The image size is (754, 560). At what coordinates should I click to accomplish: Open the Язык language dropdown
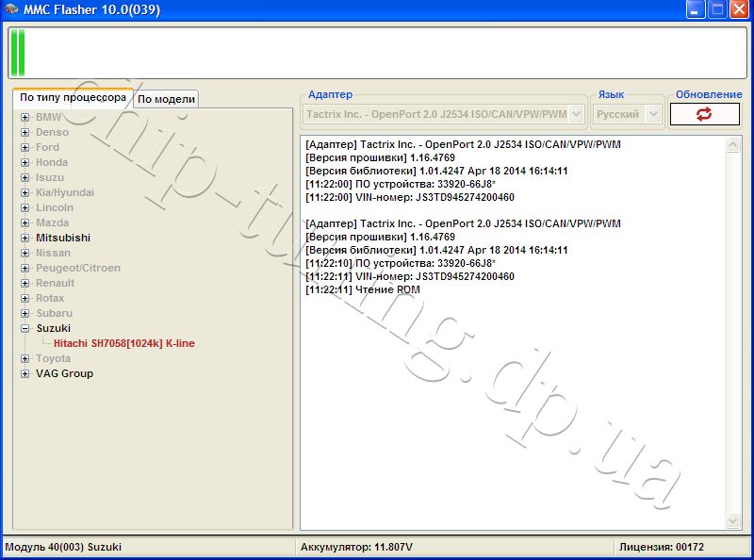[x=653, y=114]
